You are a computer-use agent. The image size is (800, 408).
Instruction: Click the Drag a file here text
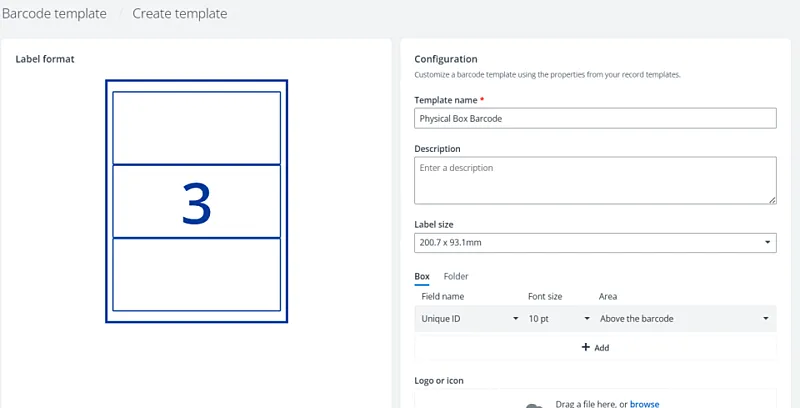pos(590,403)
